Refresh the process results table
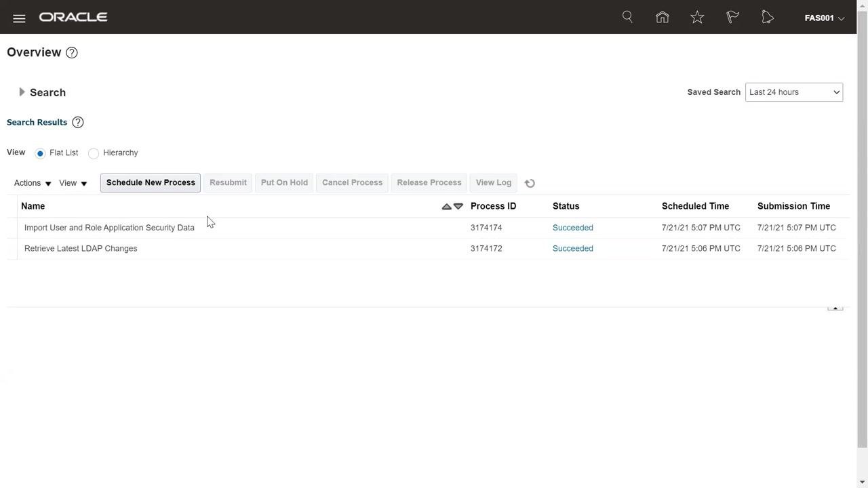Screen dimensions: 868x488 530,183
